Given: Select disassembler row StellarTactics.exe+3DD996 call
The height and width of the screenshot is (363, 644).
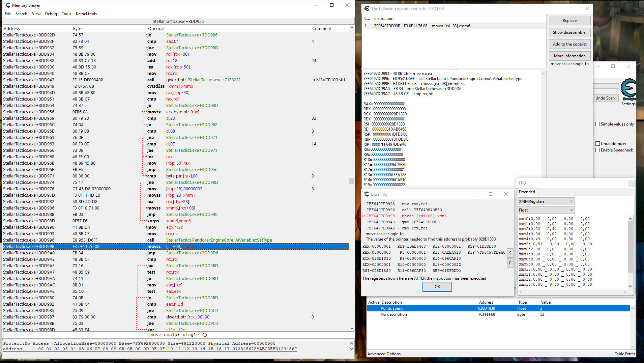Looking at the screenshot, I should pos(176,240).
